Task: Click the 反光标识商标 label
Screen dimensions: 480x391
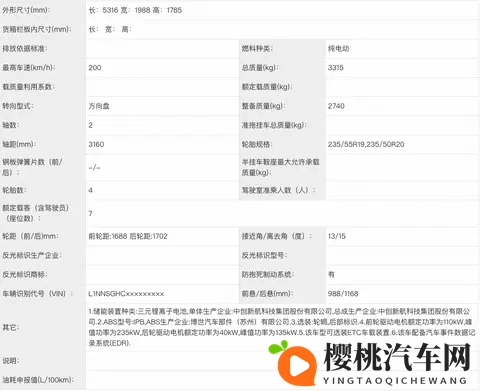Action: (25, 275)
